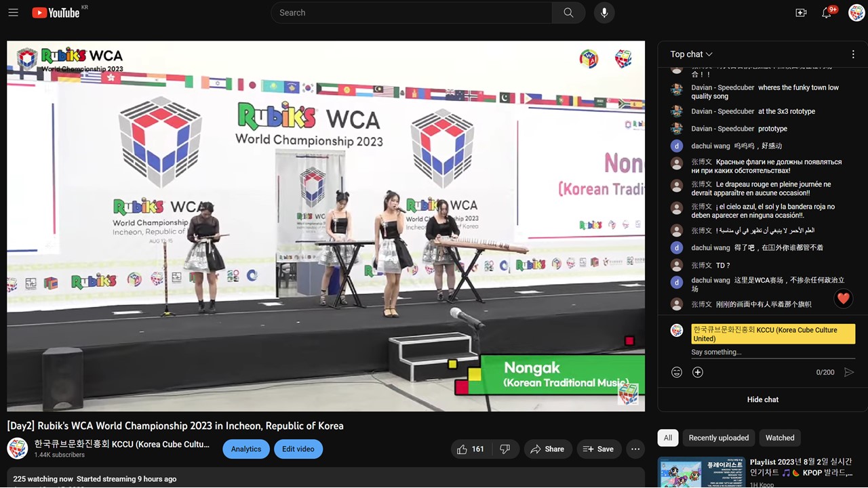Viewport: 868px width, 488px height.
Task: Expand the Top chat mode dropdown
Action: point(691,54)
